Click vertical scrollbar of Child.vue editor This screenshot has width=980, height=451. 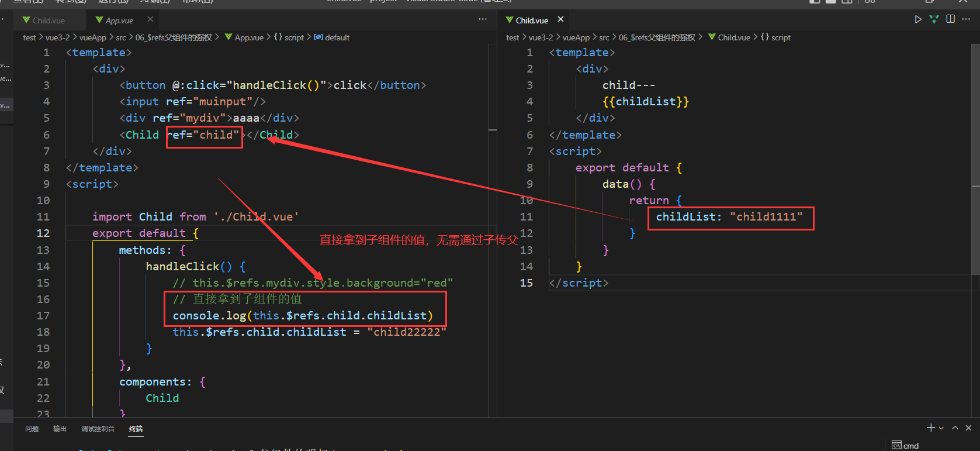975,159
